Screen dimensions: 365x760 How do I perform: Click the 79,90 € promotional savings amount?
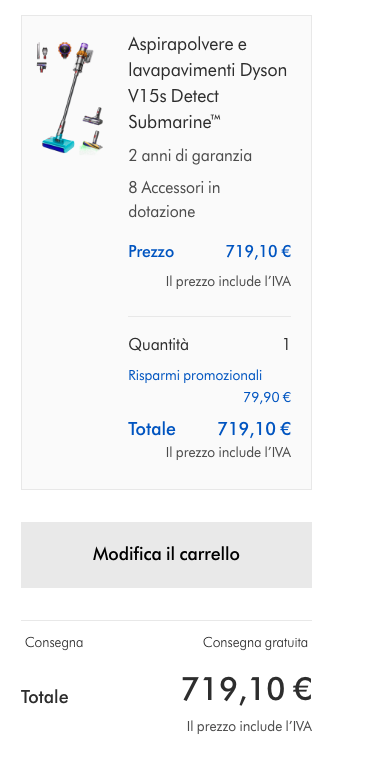(x=267, y=397)
